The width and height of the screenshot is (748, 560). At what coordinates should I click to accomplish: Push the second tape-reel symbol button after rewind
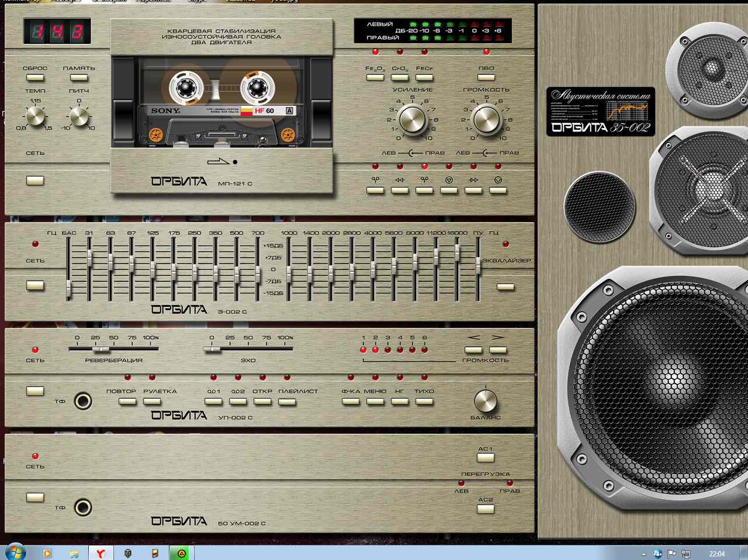[424, 190]
